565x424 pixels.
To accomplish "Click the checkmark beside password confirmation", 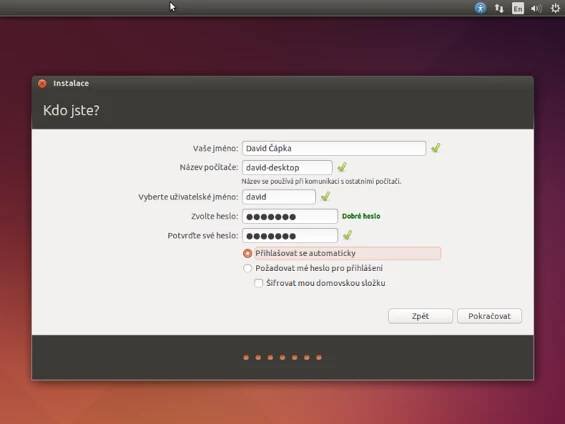I will tap(347, 235).
